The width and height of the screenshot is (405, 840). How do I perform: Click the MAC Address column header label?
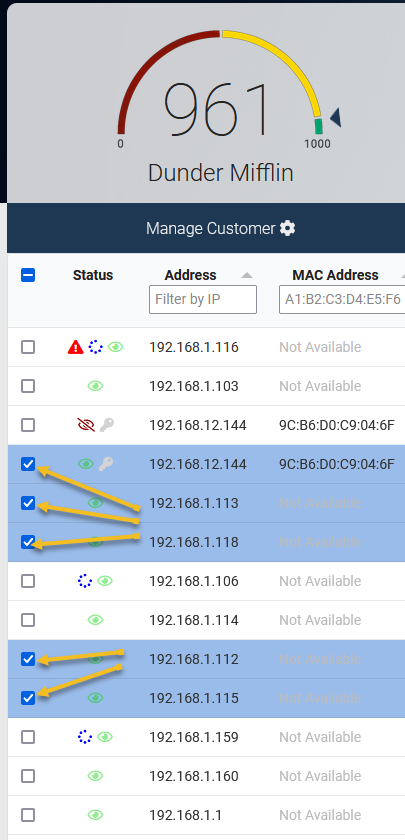pos(335,275)
